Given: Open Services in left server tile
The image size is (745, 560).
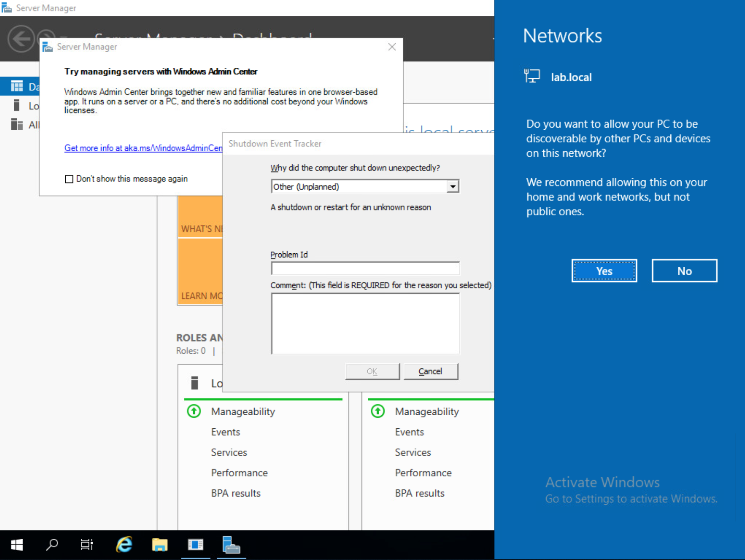Looking at the screenshot, I should pos(229,452).
